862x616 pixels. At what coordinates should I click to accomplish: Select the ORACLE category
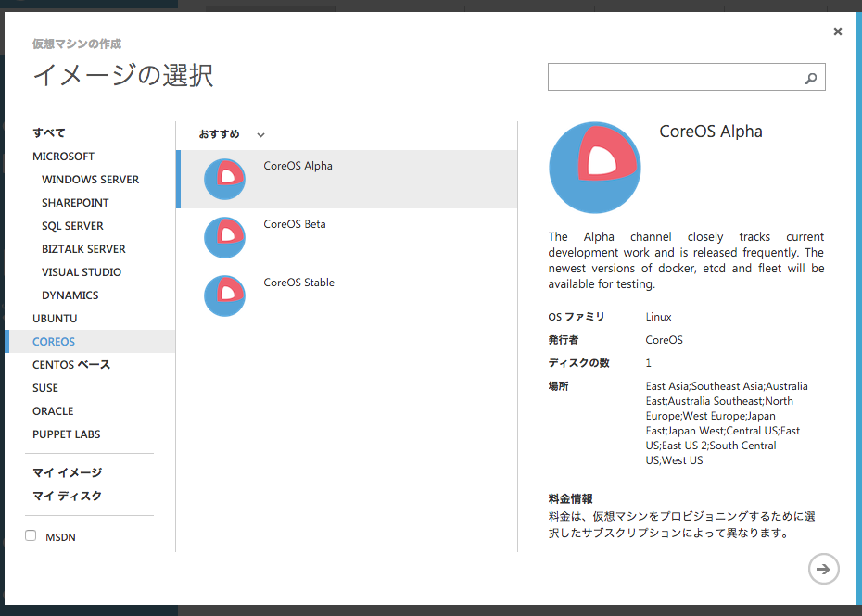click(x=53, y=411)
